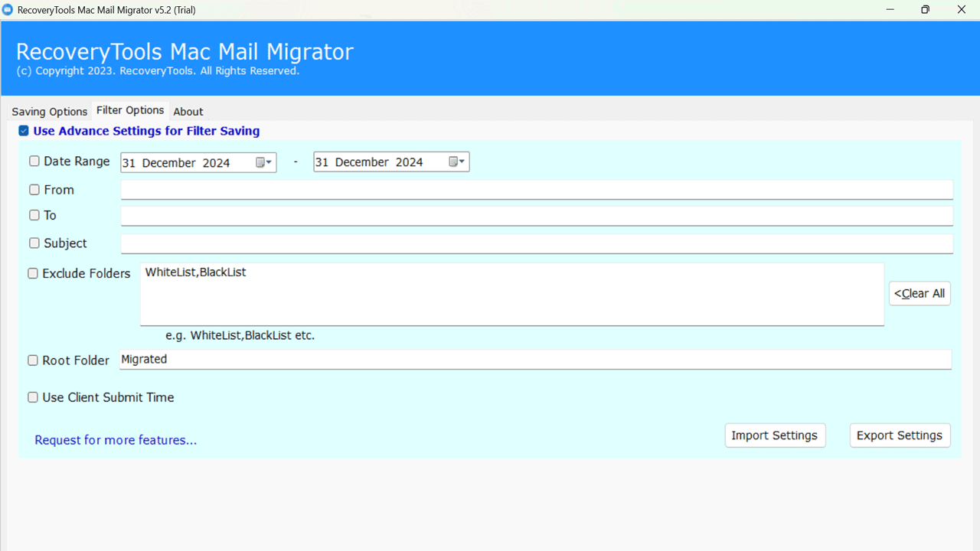Click the Exclude Folders text area
The width and height of the screenshot is (980, 551).
click(x=512, y=295)
